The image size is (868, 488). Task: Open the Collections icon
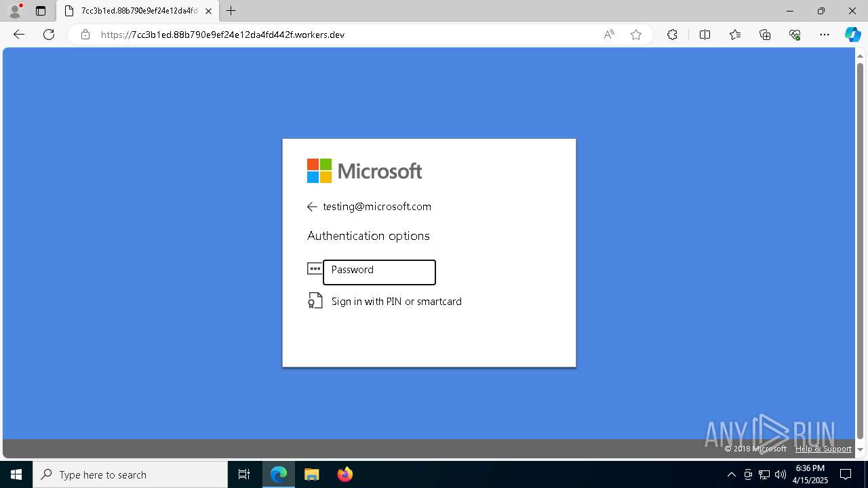[765, 35]
